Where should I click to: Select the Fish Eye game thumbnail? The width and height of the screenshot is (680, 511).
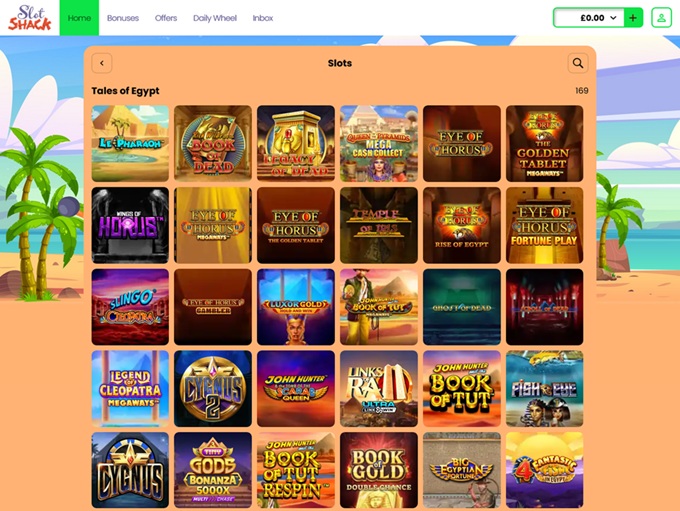click(544, 389)
